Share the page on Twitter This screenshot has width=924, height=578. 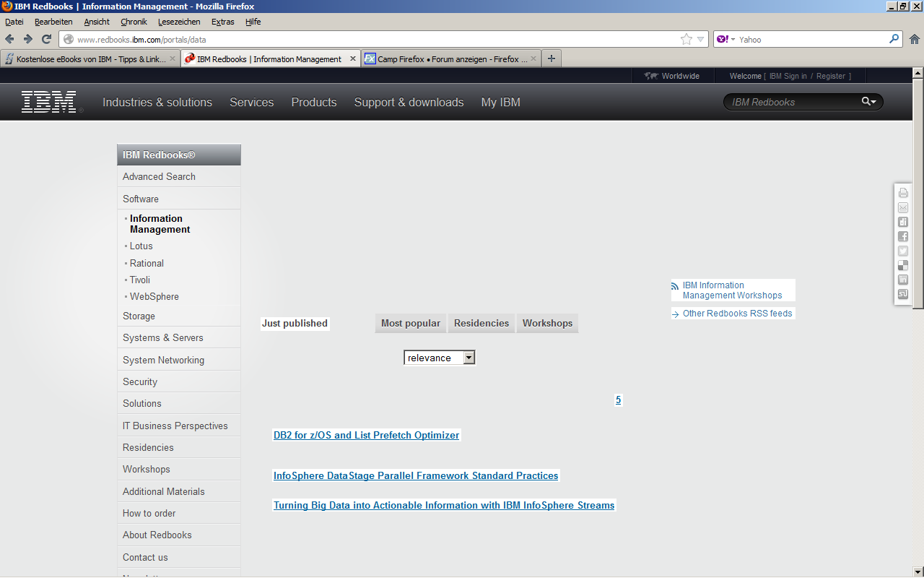pos(903,251)
